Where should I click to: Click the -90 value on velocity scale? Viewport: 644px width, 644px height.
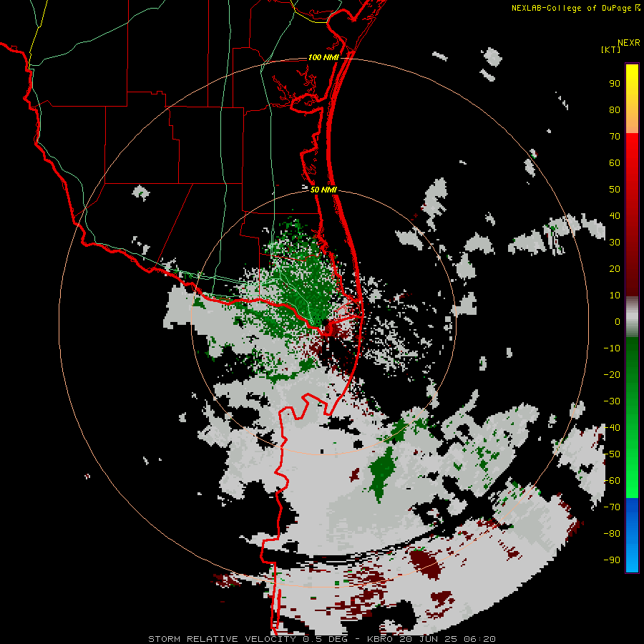point(612,560)
